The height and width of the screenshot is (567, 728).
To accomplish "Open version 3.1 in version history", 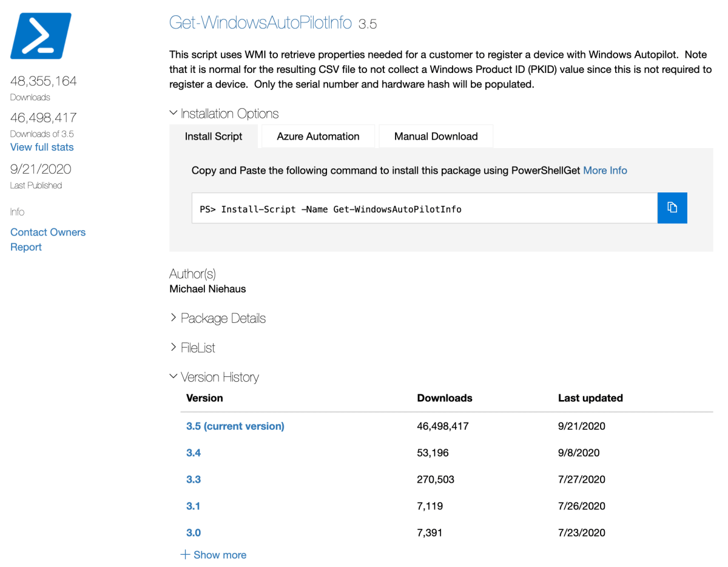I will 193,506.
